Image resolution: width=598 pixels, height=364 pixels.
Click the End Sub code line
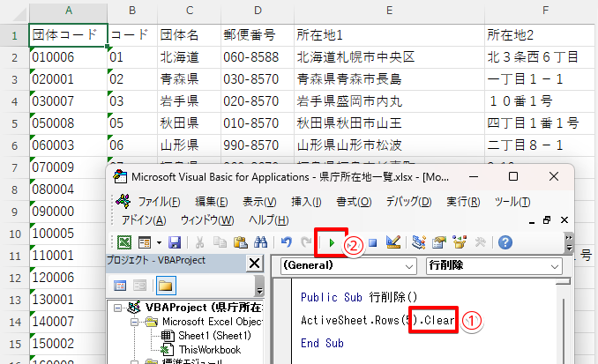coord(322,343)
